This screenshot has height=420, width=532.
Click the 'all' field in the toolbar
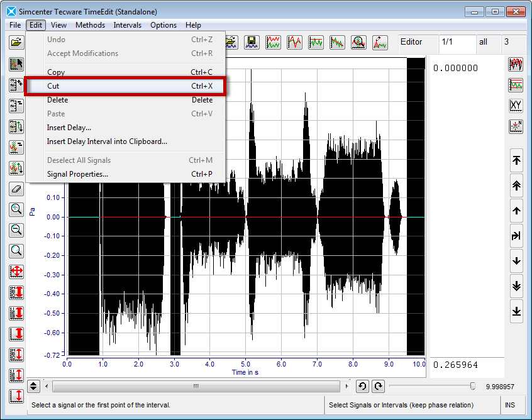click(x=488, y=44)
